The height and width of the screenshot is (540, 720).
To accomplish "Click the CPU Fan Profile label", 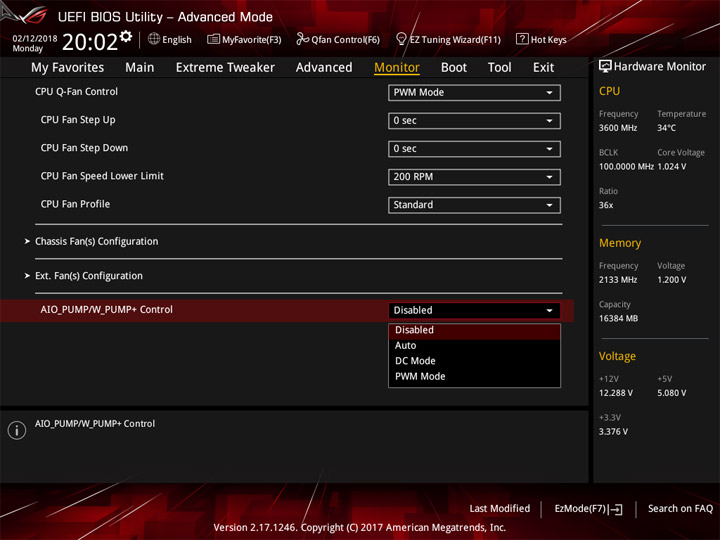I will pos(75,204).
